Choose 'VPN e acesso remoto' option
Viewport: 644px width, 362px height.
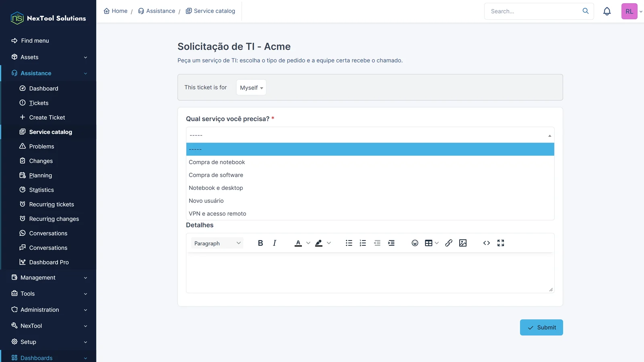370,214
